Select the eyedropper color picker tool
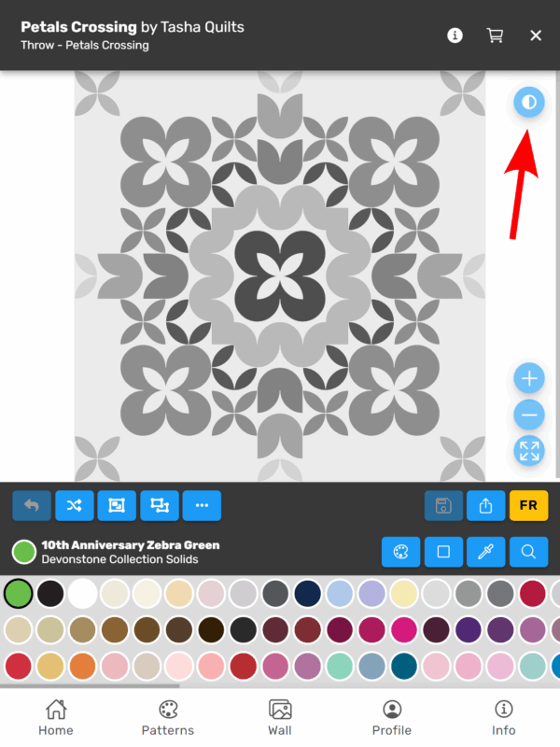The height and width of the screenshot is (747, 560). click(485, 552)
